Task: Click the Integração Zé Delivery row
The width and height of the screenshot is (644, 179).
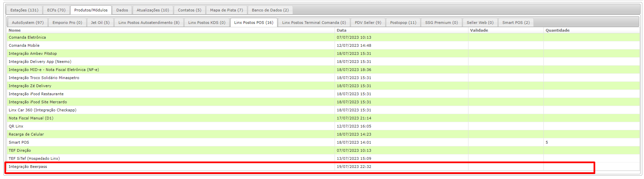Action: [x=323, y=86]
